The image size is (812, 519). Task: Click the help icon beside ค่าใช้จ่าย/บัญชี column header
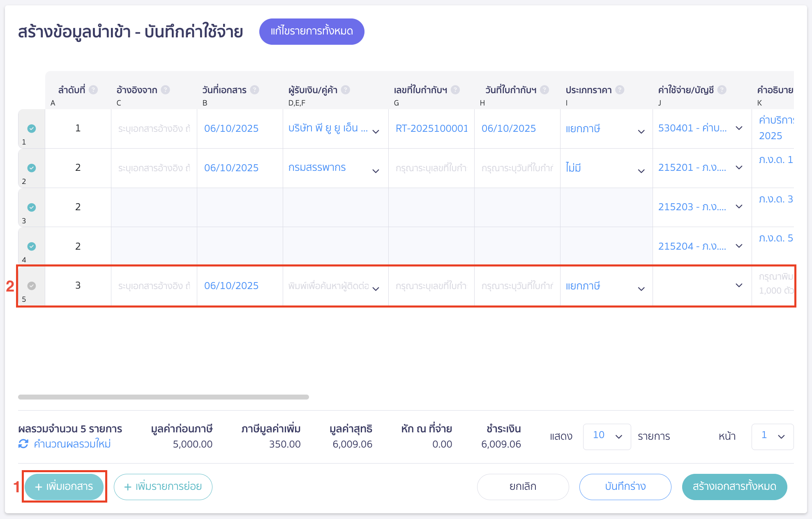721,90
